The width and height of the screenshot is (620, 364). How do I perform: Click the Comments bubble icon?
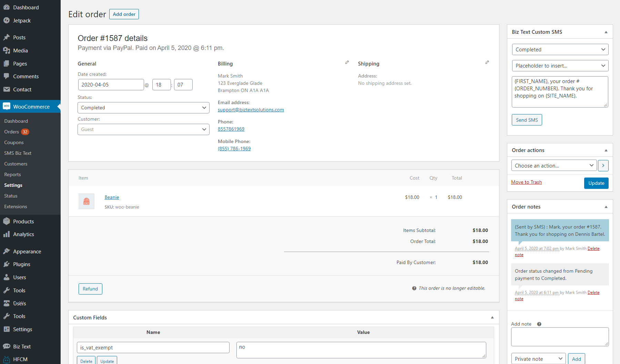7,76
